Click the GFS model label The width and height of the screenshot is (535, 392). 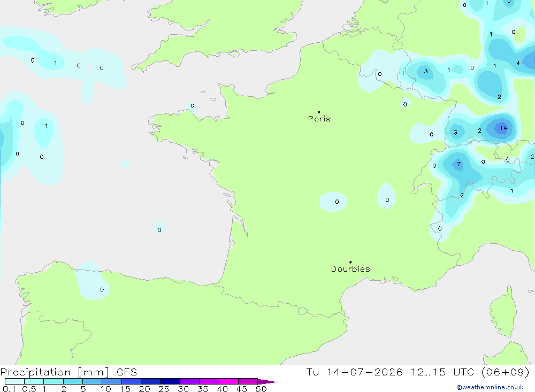click(x=127, y=372)
